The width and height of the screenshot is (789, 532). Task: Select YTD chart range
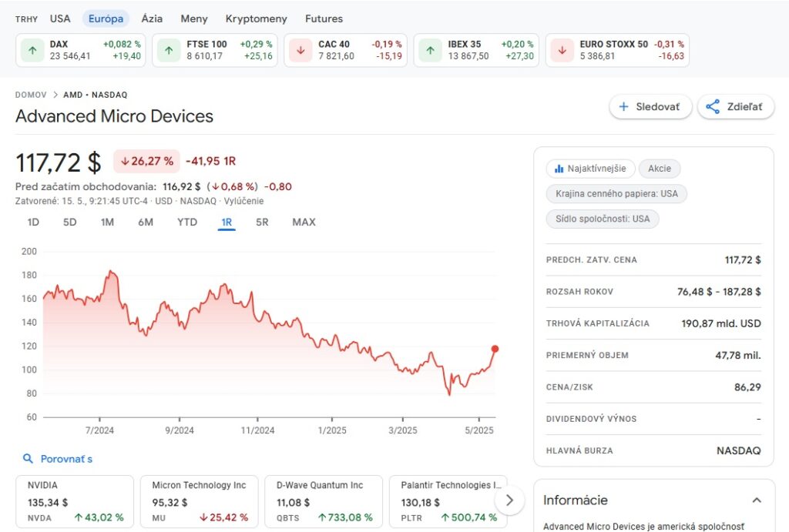(187, 222)
